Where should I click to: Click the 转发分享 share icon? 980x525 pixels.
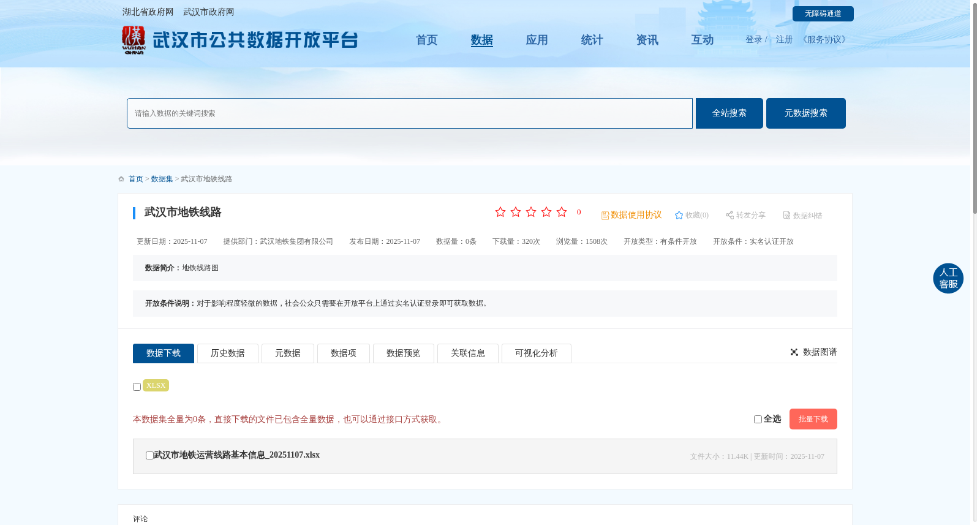click(x=729, y=215)
